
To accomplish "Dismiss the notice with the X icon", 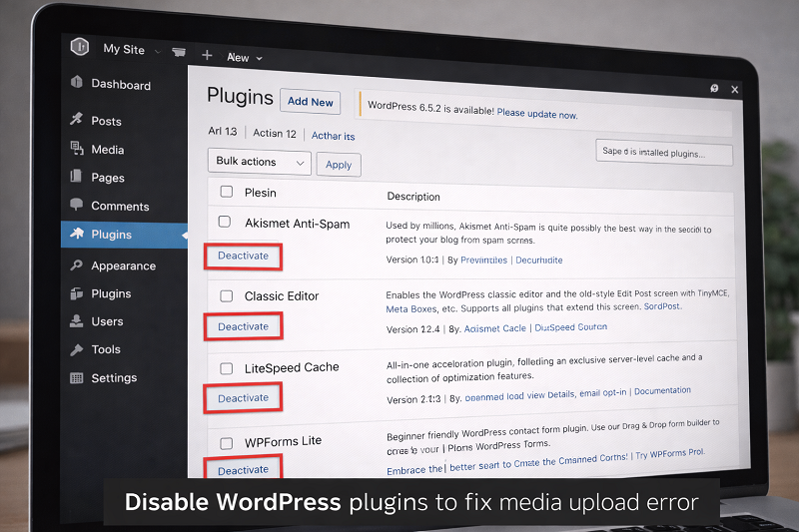I will pyautogui.click(x=735, y=90).
